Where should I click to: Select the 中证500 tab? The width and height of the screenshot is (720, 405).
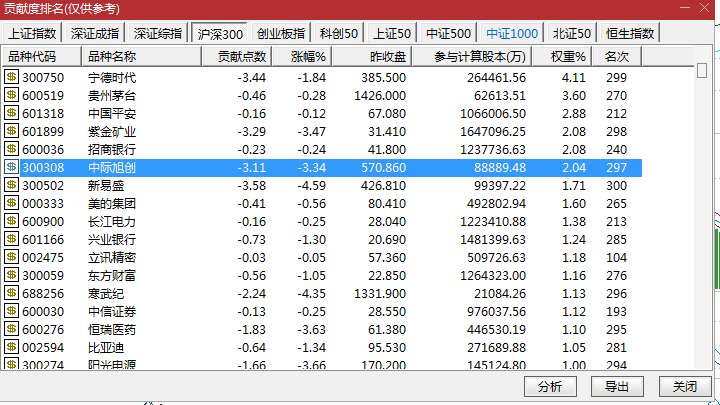pyautogui.click(x=449, y=34)
